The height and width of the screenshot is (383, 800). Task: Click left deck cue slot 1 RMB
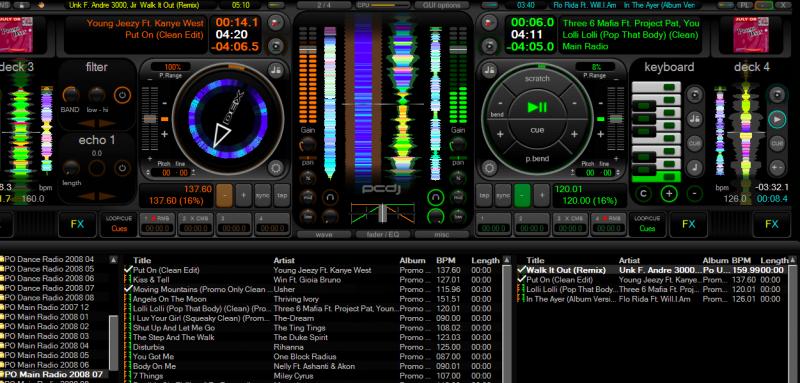pyautogui.click(x=157, y=223)
